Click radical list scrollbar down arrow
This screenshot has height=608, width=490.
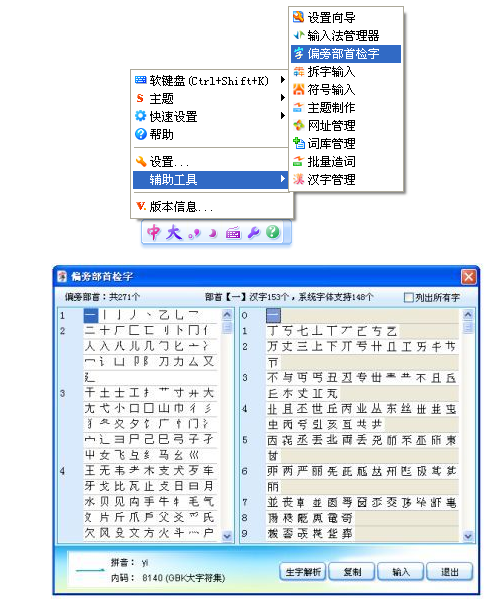click(x=227, y=536)
